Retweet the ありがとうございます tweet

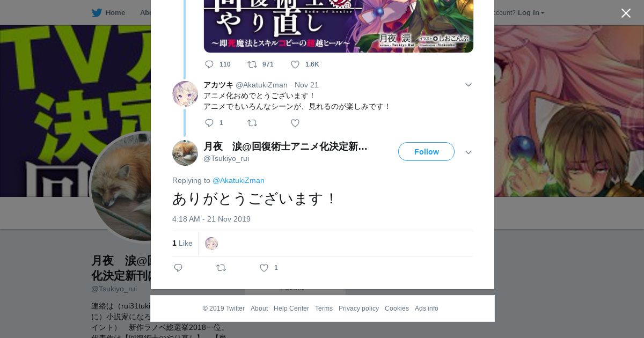[221, 268]
